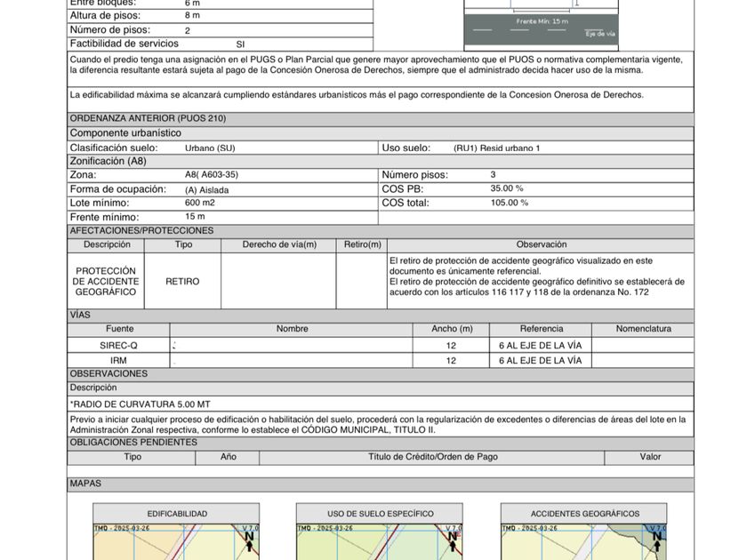Select the 'Urbano (SU)' value
Screen dimensions: 747x560
pyautogui.click(x=210, y=148)
